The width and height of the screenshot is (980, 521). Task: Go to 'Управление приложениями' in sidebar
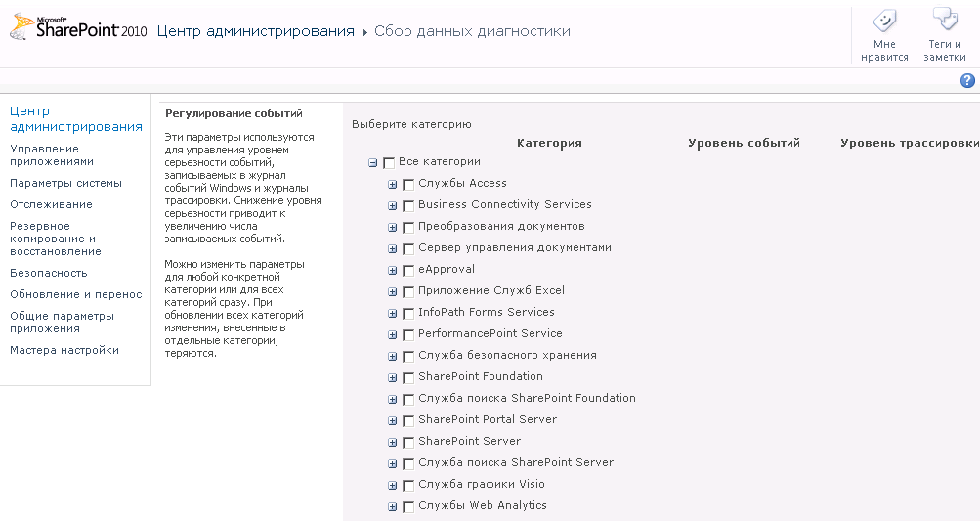(52, 155)
